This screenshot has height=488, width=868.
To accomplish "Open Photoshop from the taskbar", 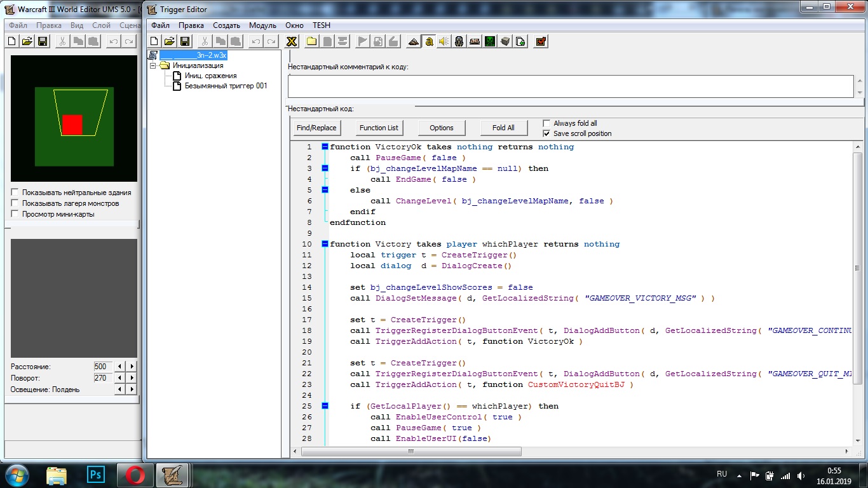I will coord(96,475).
